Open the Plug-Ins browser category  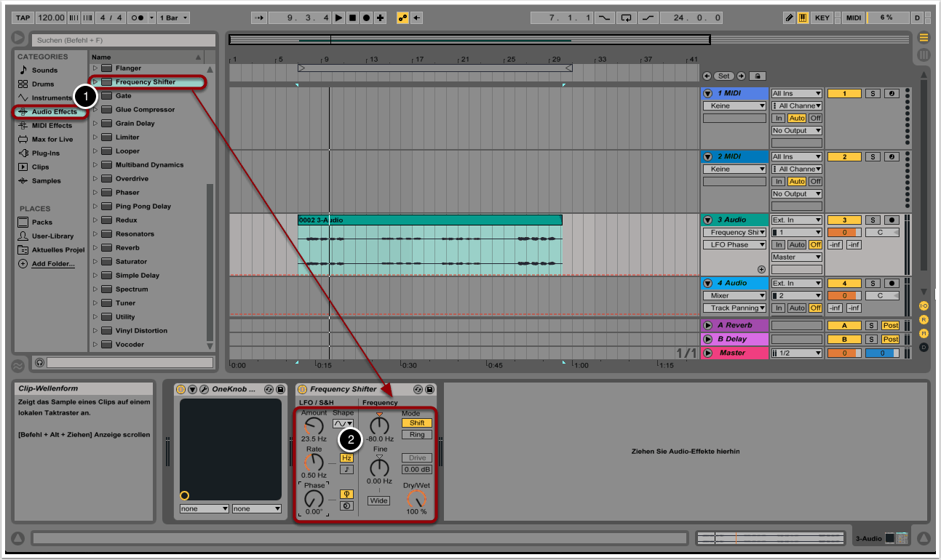[45, 153]
